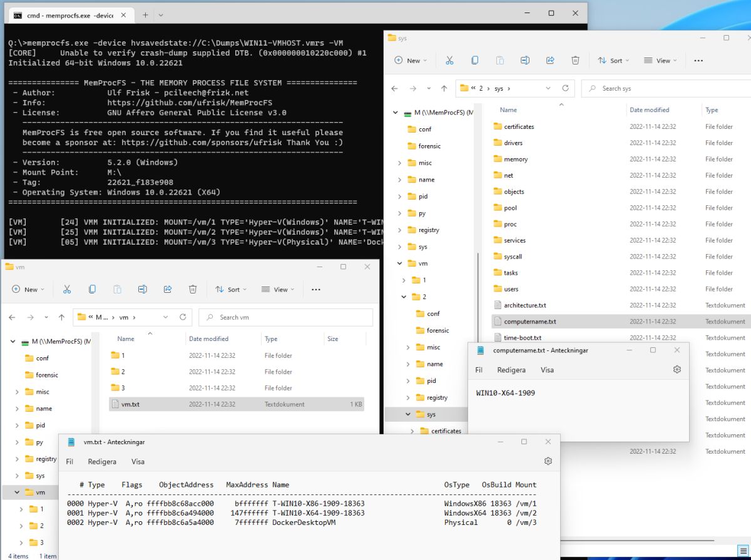Click Share icon in vm window toolbar
Image resolution: width=751 pixels, height=560 pixels.
pyautogui.click(x=168, y=289)
